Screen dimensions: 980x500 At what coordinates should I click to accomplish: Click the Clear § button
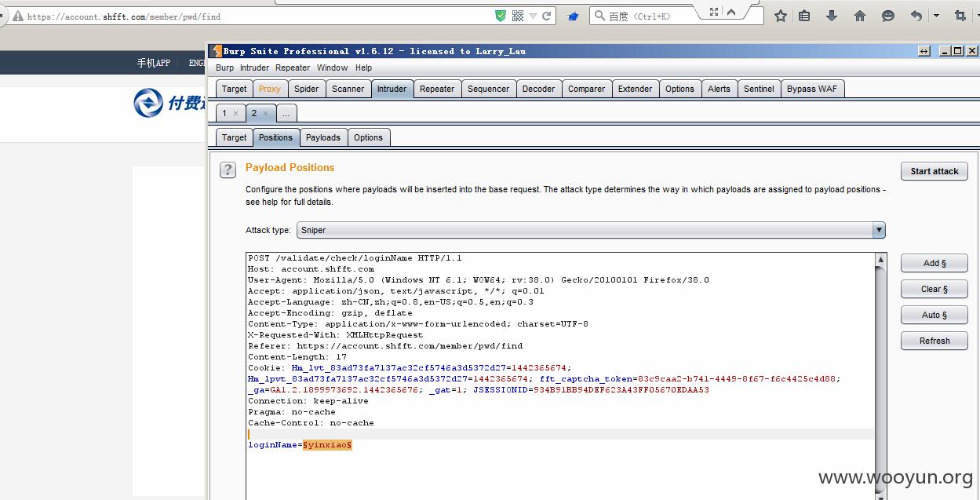pyautogui.click(x=934, y=289)
